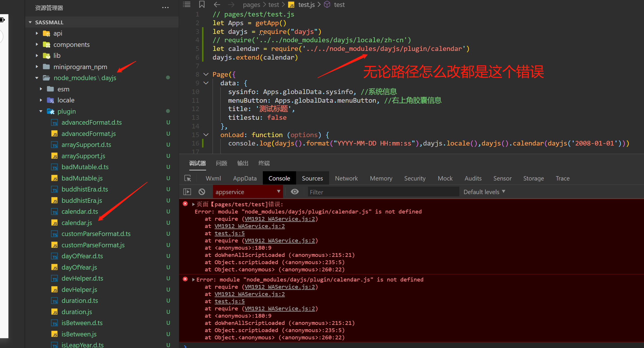Click the test.js breadcrumb item
This screenshot has height=348, width=644.
(x=306, y=5)
